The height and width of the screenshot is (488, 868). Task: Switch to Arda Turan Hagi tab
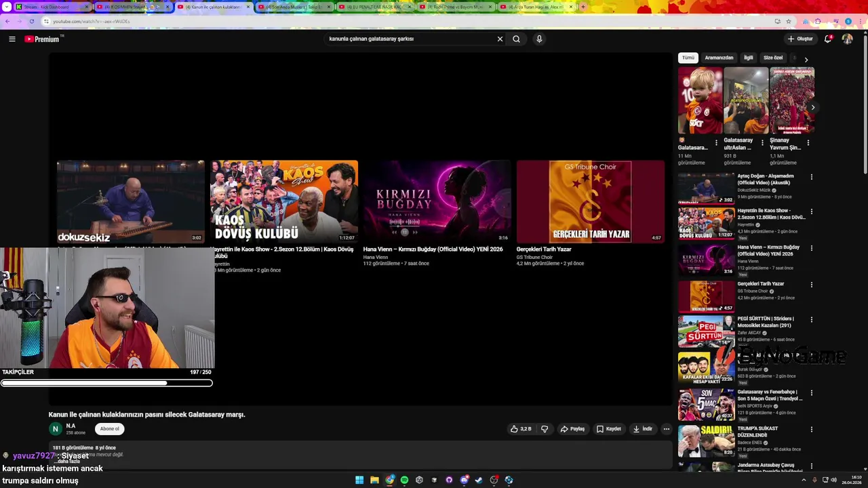click(x=536, y=7)
